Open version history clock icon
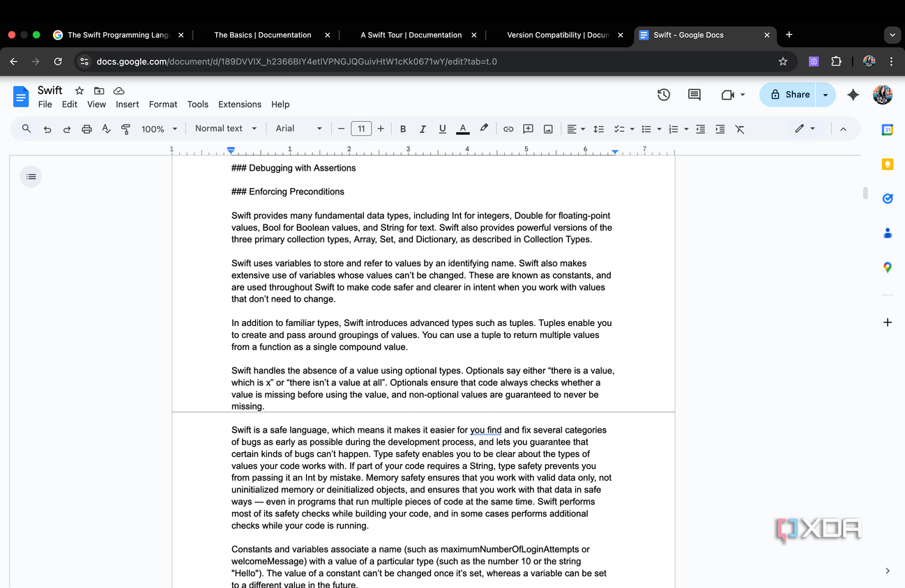This screenshot has width=905, height=588. coord(664,95)
